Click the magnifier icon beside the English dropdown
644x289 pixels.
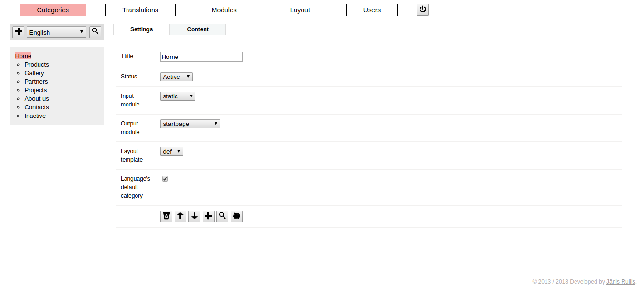[x=95, y=32]
